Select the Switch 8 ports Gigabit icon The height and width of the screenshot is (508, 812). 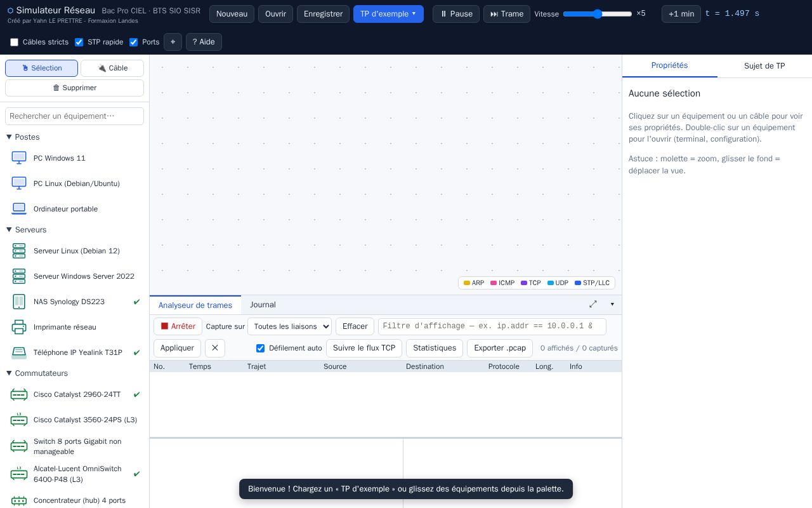19,446
